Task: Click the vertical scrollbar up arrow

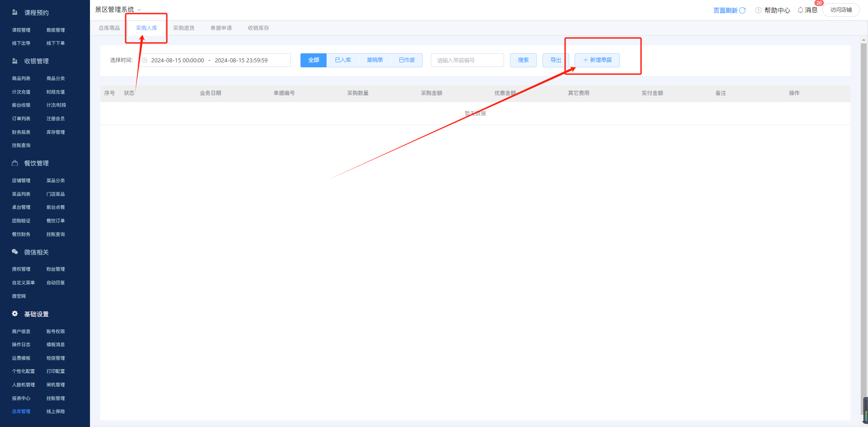Action: click(863, 40)
